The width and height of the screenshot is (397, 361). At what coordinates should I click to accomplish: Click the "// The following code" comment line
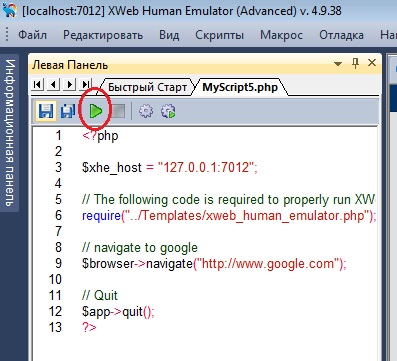pyautogui.click(x=229, y=200)
